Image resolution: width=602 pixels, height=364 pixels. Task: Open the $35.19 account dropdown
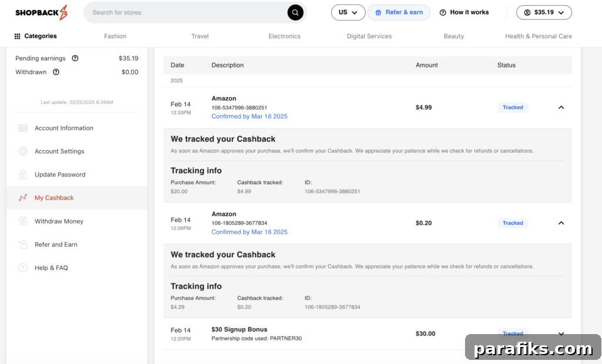544,13
